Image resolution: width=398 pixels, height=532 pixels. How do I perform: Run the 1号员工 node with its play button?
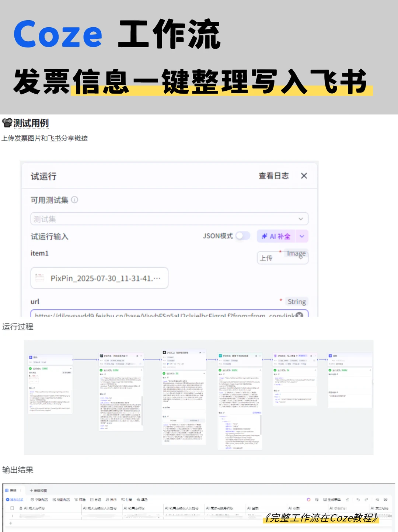coord(137,356)
